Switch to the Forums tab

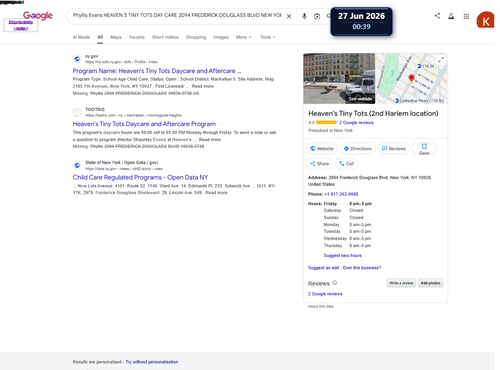pyautogui.click(x=137, y=37)
